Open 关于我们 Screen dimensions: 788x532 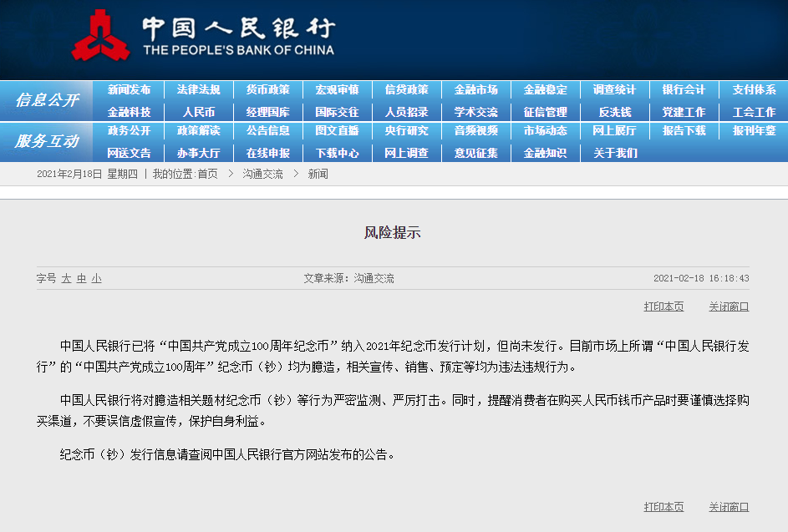tap(615, 153)
